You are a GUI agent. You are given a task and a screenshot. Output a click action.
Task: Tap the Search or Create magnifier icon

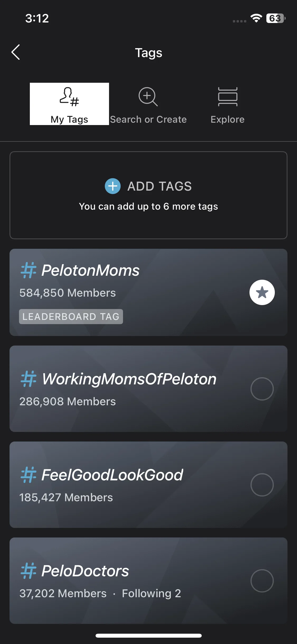148,97
